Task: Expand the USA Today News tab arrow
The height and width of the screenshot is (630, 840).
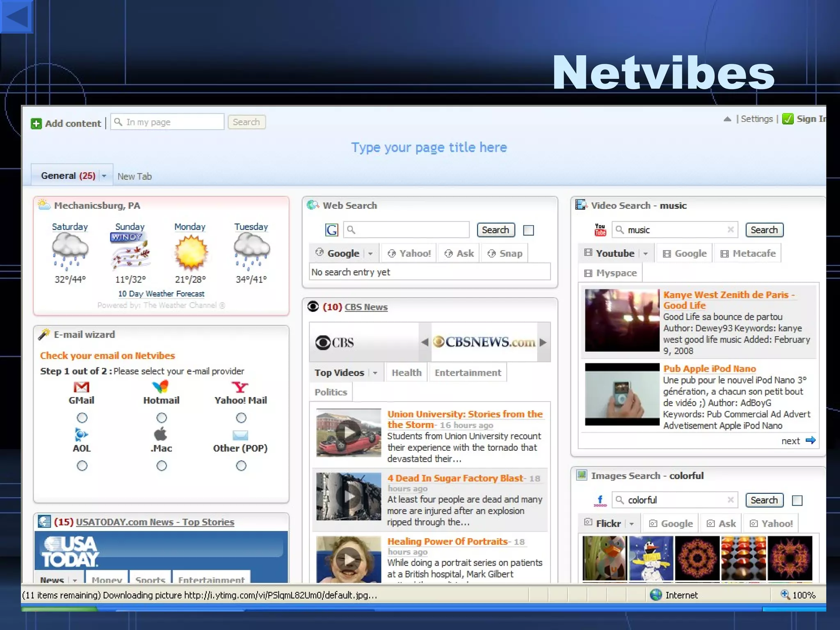Action: 75,580
